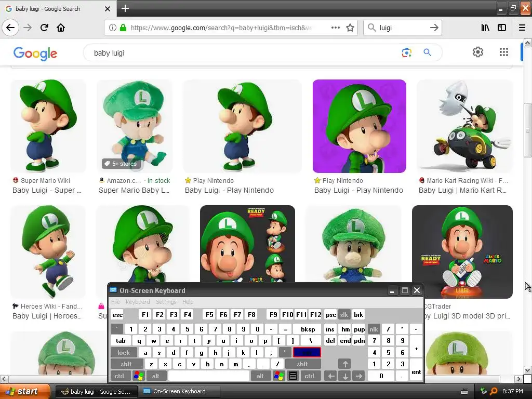Open Super Mario Wiki Baby Luigi thumbnail

(x=48, y=126)
